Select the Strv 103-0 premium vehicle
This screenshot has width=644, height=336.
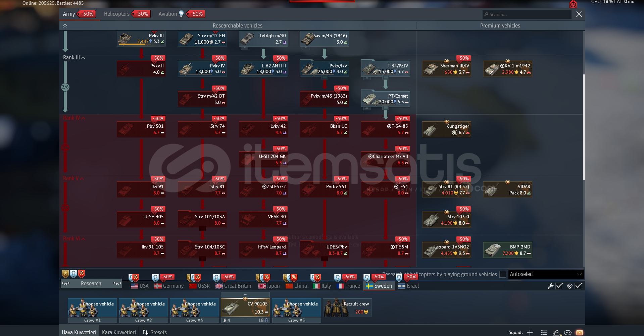[x=447, y=220]
